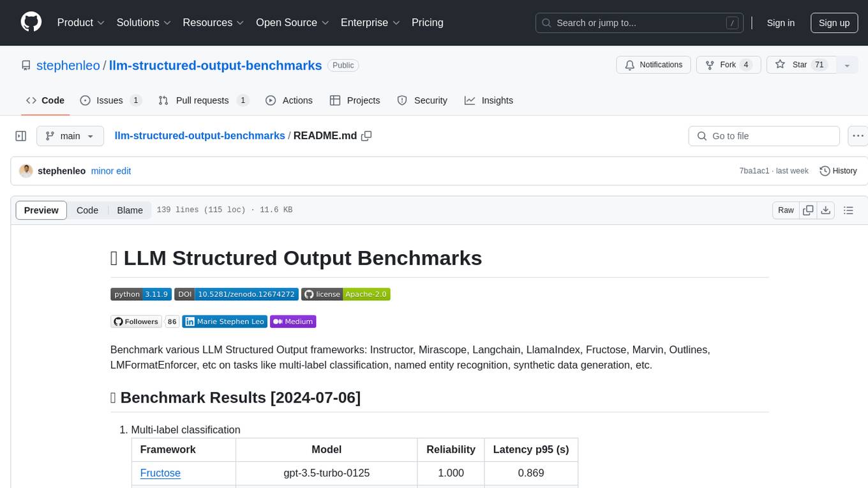Switch to the Pull requests tab
868x488 pixels.
[203, 100]
